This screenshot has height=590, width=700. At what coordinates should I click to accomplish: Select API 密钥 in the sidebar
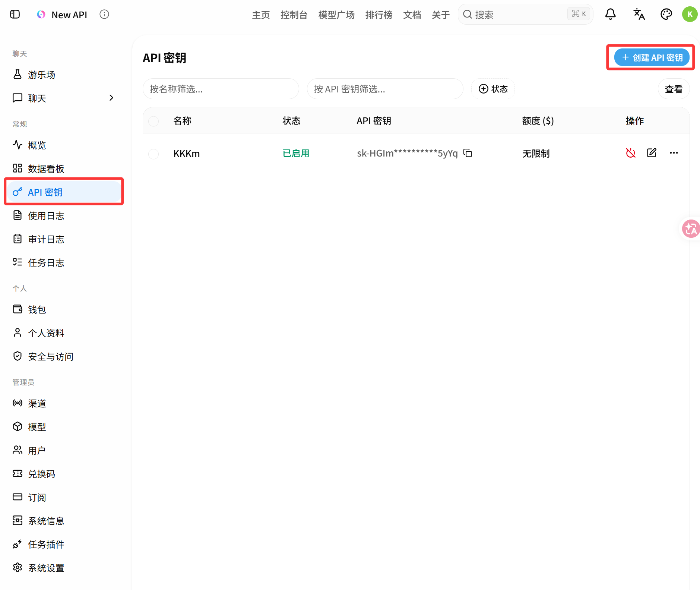[64, 192]
